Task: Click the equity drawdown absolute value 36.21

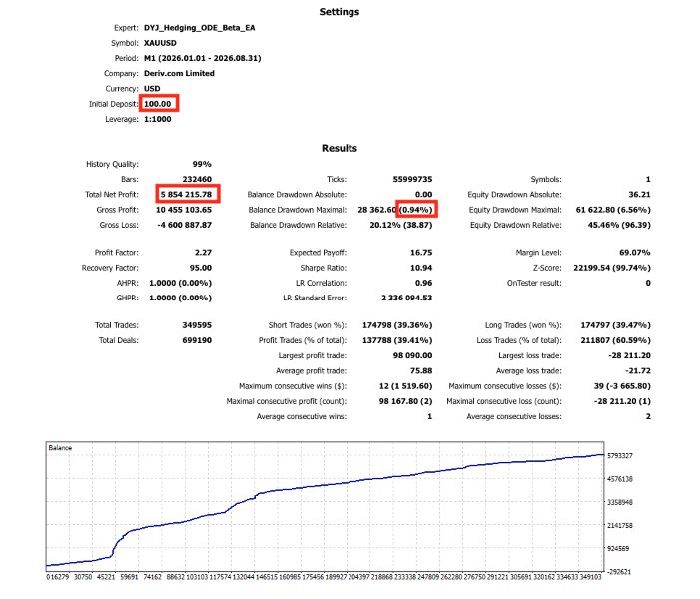Action: click(x=639, y=194)
